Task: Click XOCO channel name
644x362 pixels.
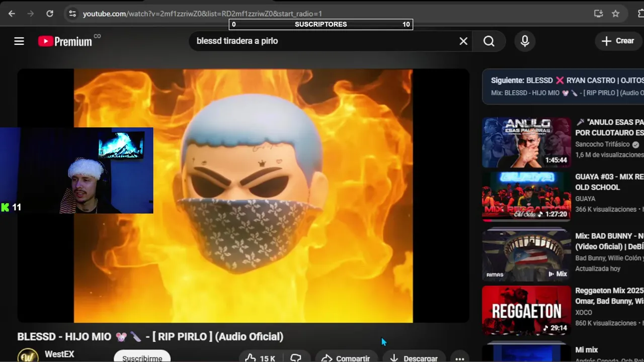Action: tap(584, 312)
